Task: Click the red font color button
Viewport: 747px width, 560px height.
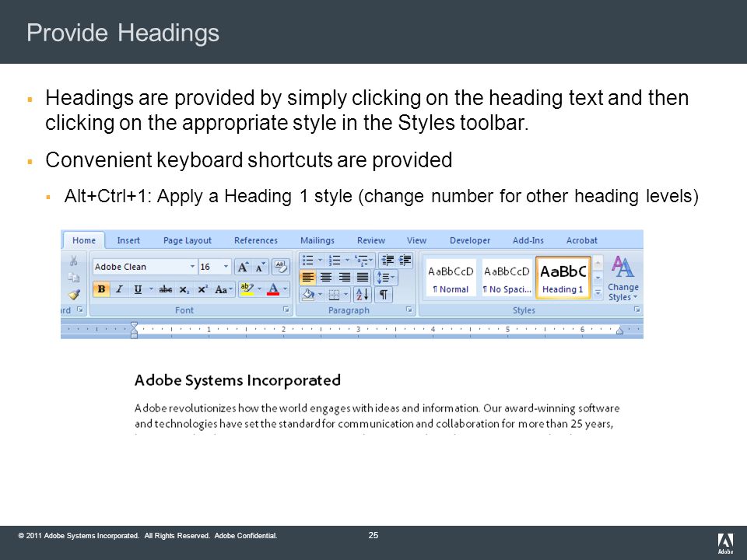Action: tap(273, 289)
